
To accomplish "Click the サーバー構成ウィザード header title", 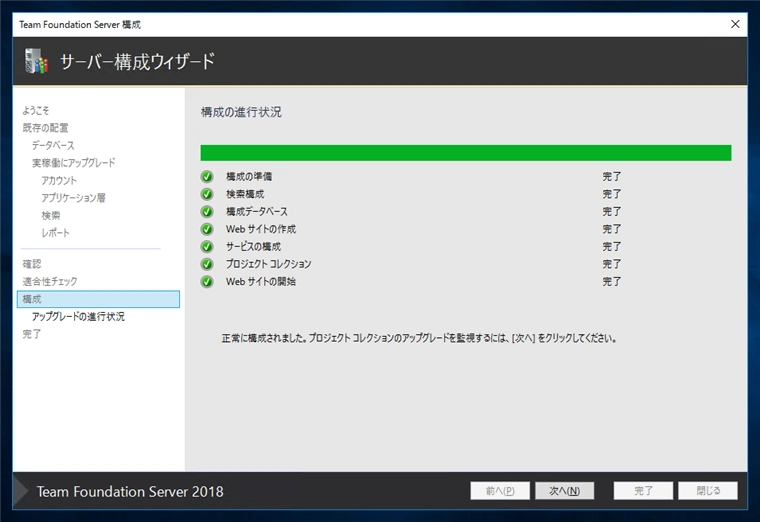I will (x=137, y=62).
